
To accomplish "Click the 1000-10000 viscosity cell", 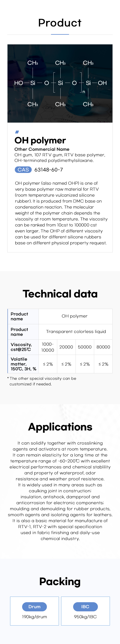I will [x=48, y=347].
